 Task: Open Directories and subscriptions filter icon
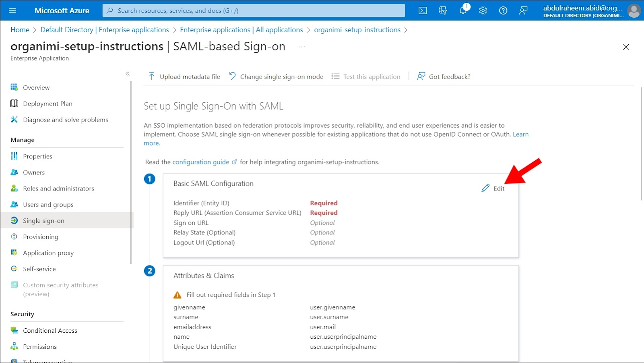click(443, 10)
